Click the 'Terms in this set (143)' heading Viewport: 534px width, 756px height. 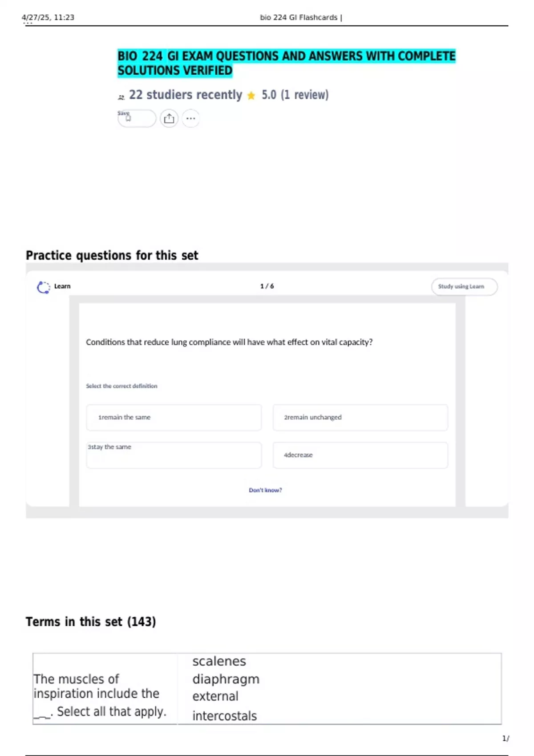click(x=91, y=622)
